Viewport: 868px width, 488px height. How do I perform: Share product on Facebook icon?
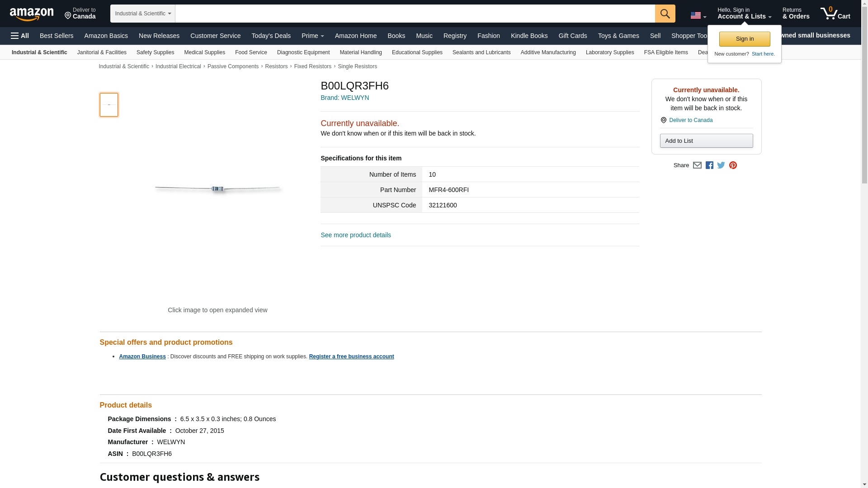[x=709, y=165]
